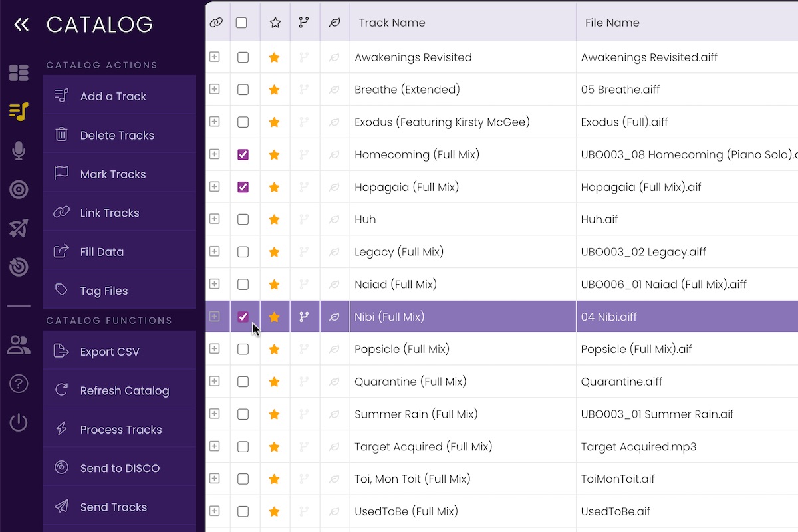Click the link column header icon

pos(216,23)
